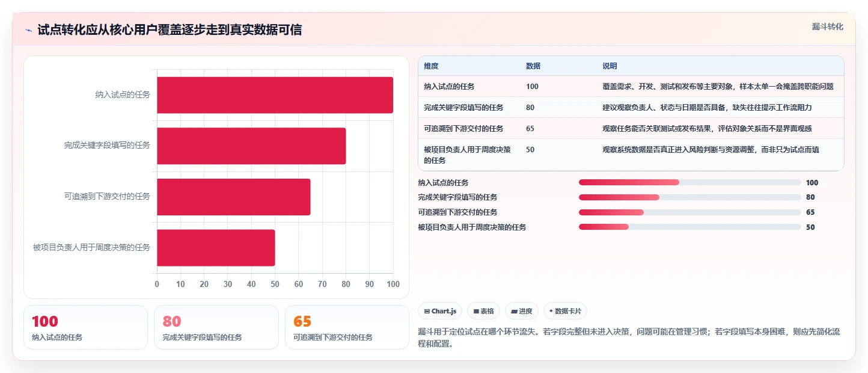The image size is (868, 373).
Task: Click the description starting with 观察系统数据是否真正进入
Action: tap(711, 150)
